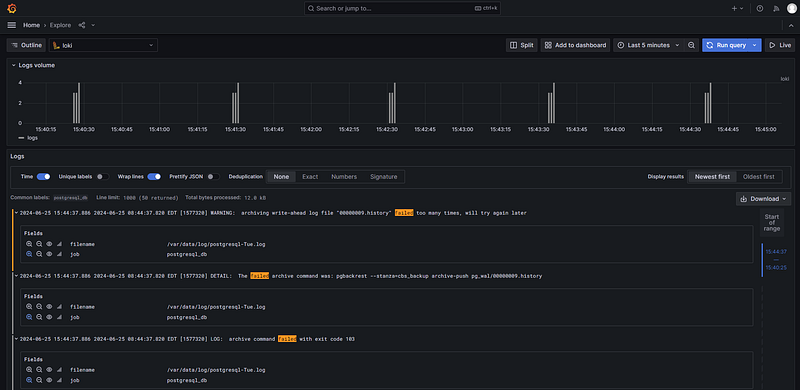Collapse the DETAIL failed archive command line

point(16,276)
